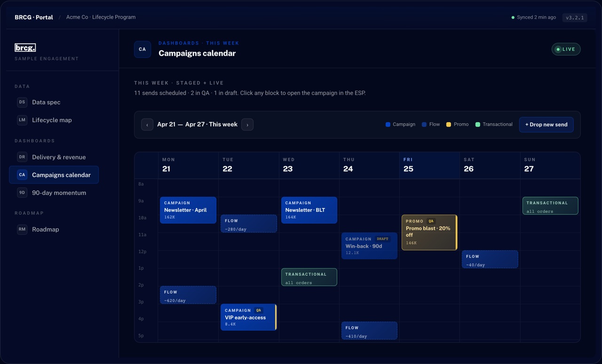Click the 9D icon beside 90-day momentum
The height and width of the screenshot is (364, 602).
22,193
